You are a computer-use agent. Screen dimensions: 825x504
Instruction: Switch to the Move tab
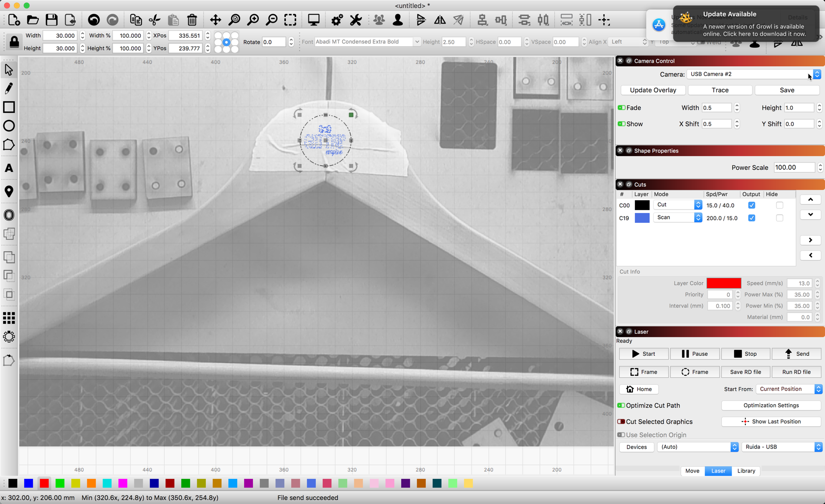692,471
